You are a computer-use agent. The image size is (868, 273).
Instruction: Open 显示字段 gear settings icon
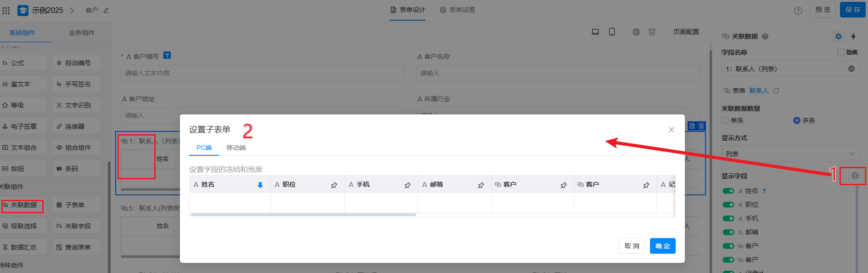pos(855,176)
